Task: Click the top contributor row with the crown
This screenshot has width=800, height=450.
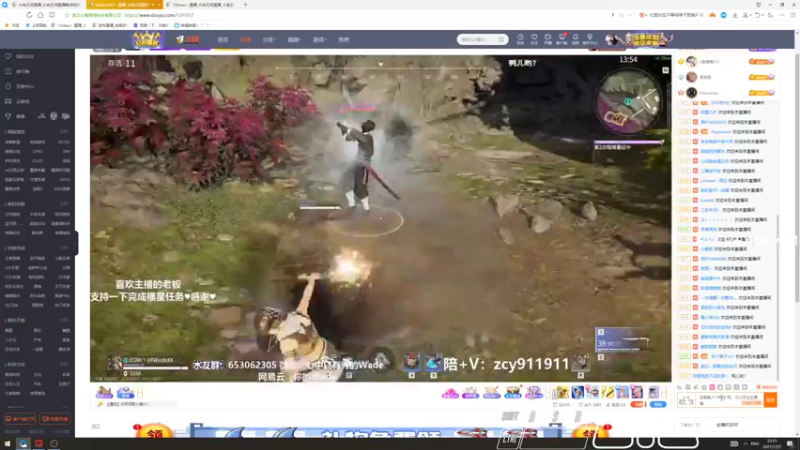Action: coord(726,61)
